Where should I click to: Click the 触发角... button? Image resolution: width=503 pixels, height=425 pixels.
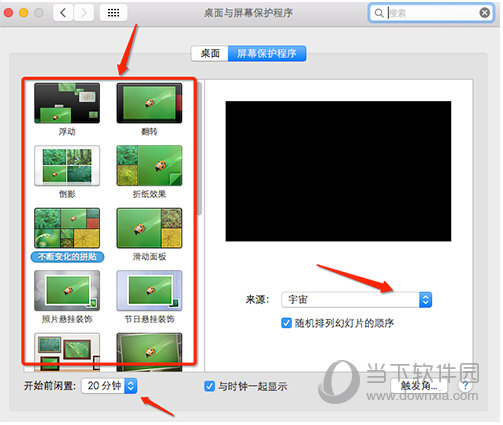419,386
